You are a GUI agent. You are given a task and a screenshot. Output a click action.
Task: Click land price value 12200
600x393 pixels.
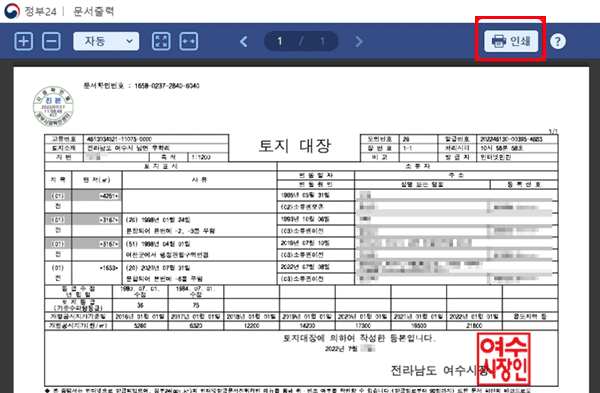coord(251,326)
